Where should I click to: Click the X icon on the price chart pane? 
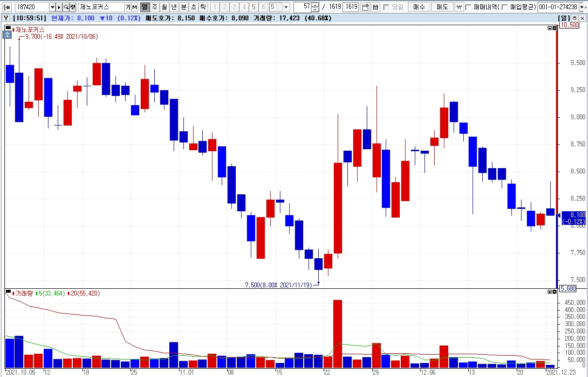555,29
